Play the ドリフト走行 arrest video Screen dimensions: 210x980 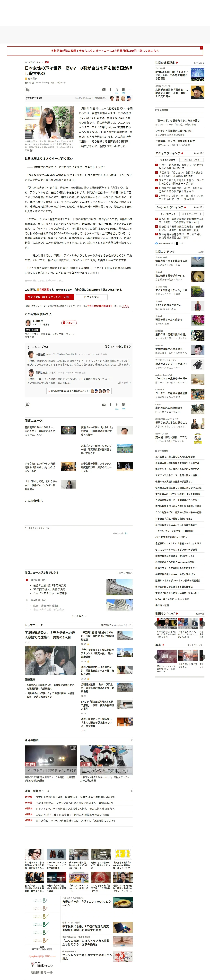51,760
